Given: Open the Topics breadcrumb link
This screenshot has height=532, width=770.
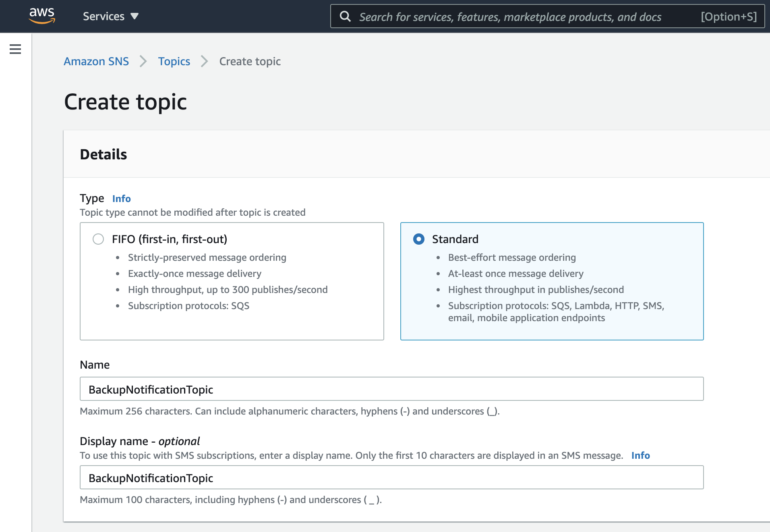Looking at the screenshot, I should [174, 61].
